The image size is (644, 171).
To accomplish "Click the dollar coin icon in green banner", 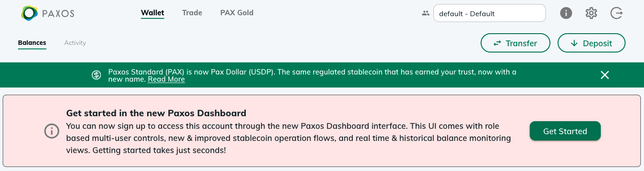I will pyautogui.click(x=96, y=75).
